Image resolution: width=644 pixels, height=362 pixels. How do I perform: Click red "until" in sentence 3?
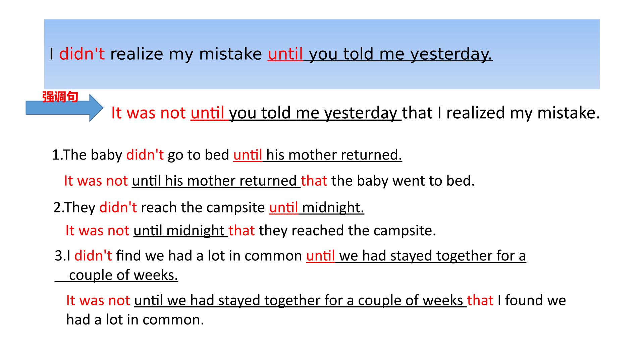point(320,256)
